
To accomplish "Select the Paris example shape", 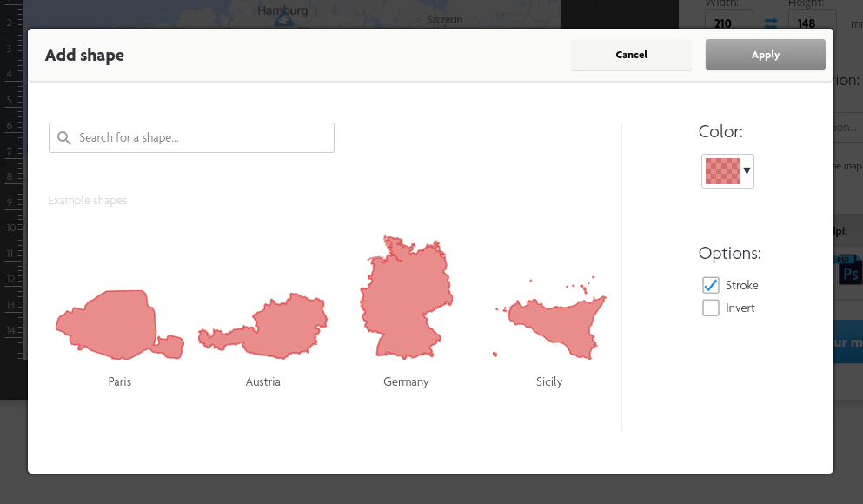I will [119, 326].
